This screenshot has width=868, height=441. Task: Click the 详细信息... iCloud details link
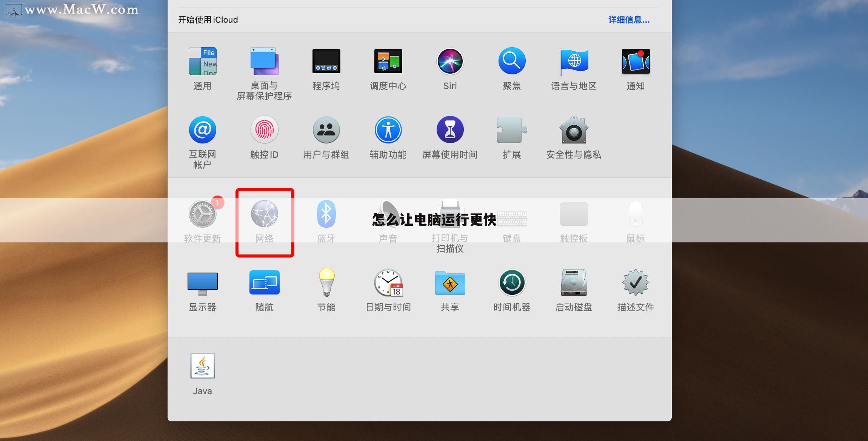coord(629,20)
